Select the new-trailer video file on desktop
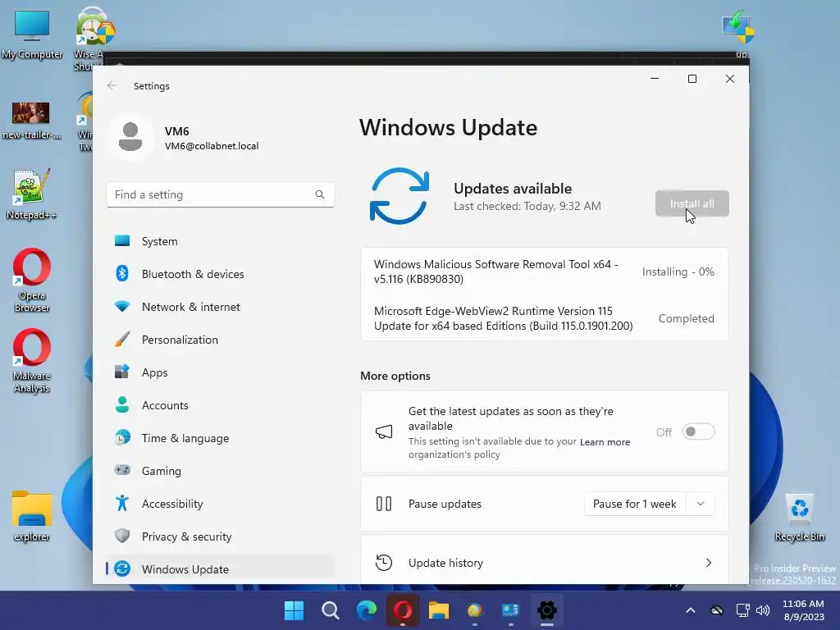This screenshot has width=840, height=630. point(31,120)
